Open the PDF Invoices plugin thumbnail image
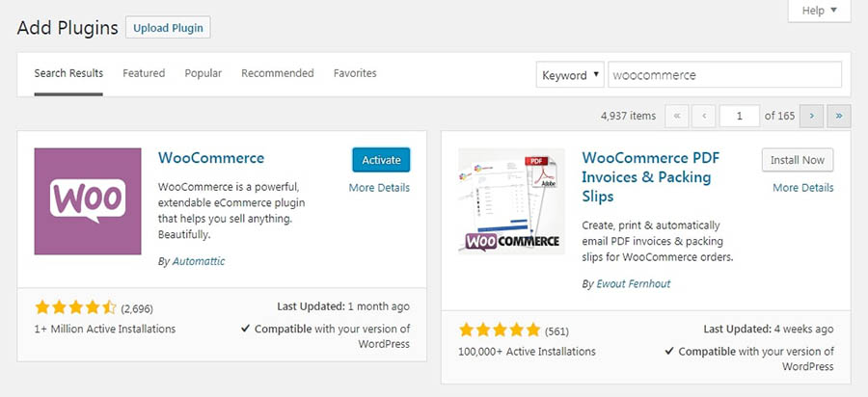This screenshot has width=868, height=397. click(x=511, y=201)
